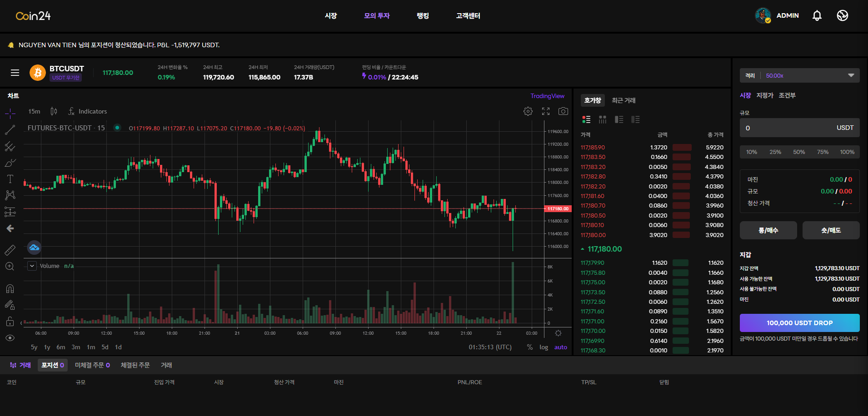This screenshot has width=868, height=416.
Task: Click the 100,000 USDT DROP button
Action: point(799,323)
